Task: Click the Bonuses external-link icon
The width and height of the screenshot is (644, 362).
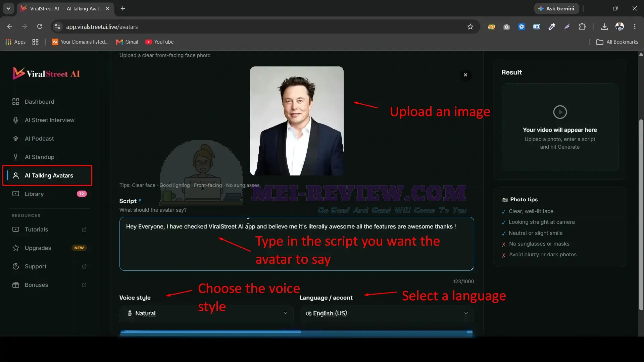Action: pos(84,285)
